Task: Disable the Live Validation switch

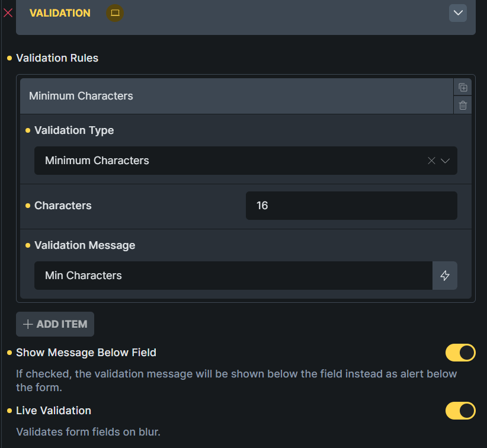Action: [460, 411]
